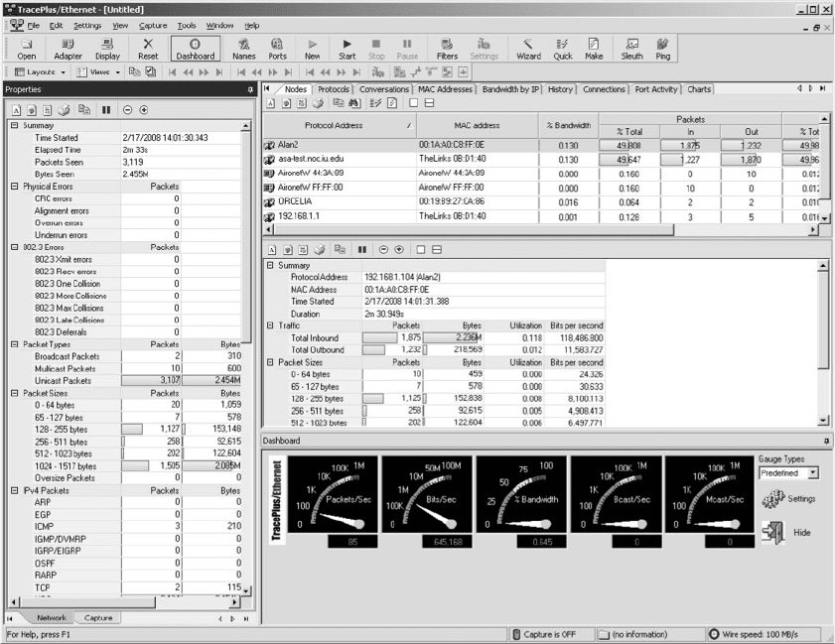
Task: Click the Quick toolbar icon
Action: (562, 49)
